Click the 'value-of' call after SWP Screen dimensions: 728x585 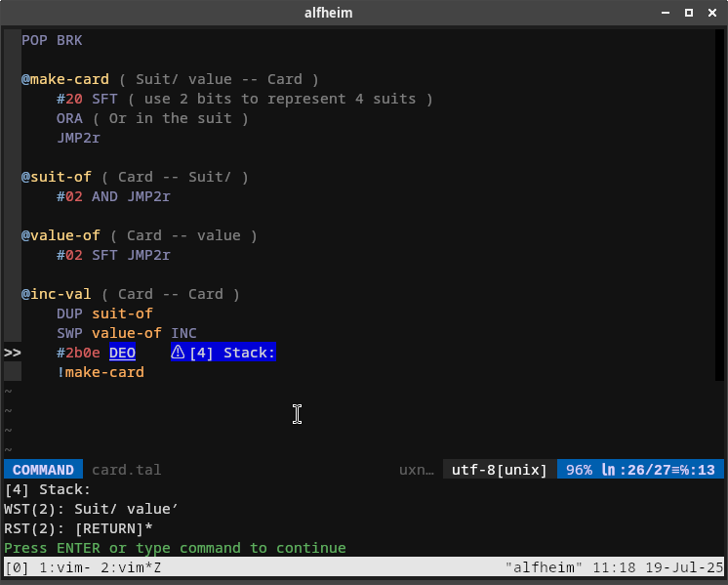(127, 333)
